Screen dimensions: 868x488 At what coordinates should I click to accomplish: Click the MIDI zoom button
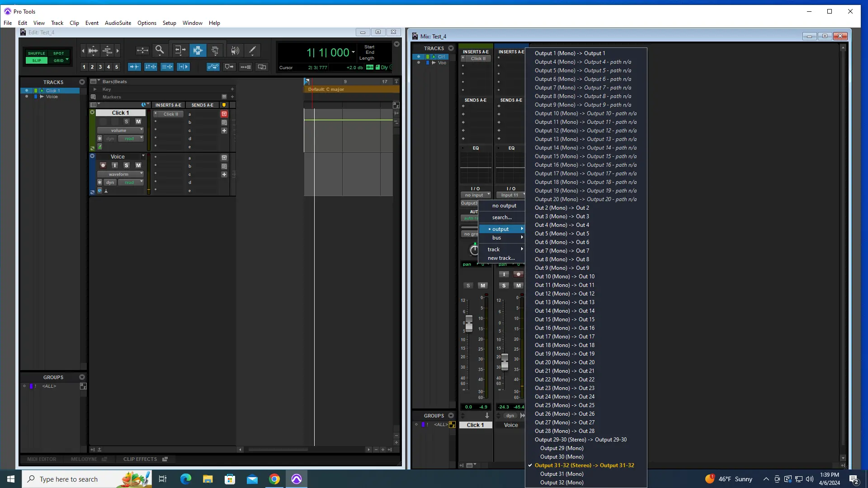107,50
